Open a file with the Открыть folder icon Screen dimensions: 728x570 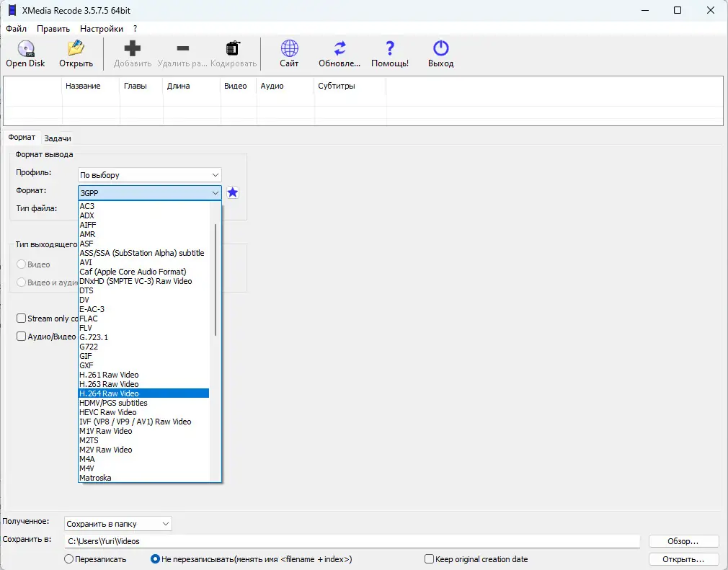click(76, 48)
